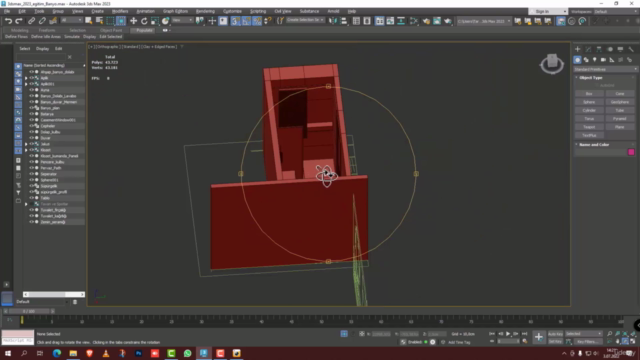Open the Display menu in Scene Explorer
640x360 pixels.
42,49
